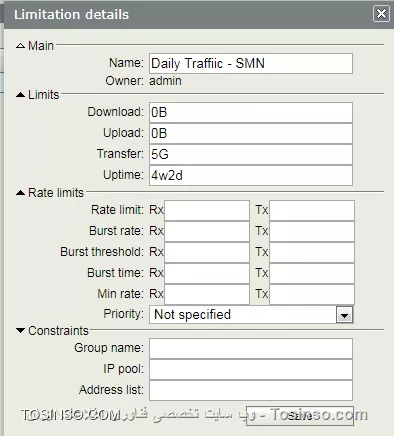Click the Burst time Tx field
The width and height of the screenshot is (394, 436).
point(312,273)
